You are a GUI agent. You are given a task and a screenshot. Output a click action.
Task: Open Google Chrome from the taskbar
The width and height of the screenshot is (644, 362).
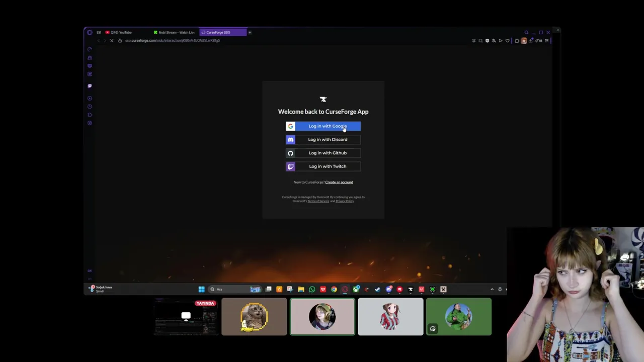pyautogui.click(x=334, y=289)
